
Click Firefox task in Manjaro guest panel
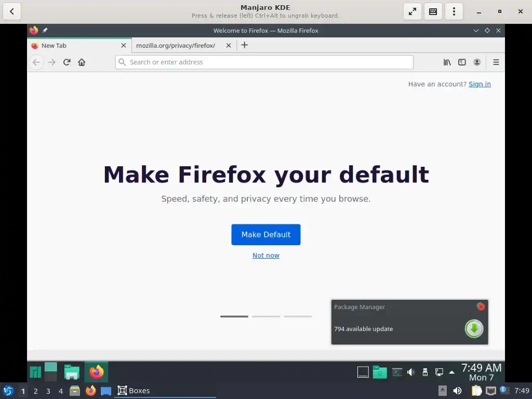click(x=96, y=372)
